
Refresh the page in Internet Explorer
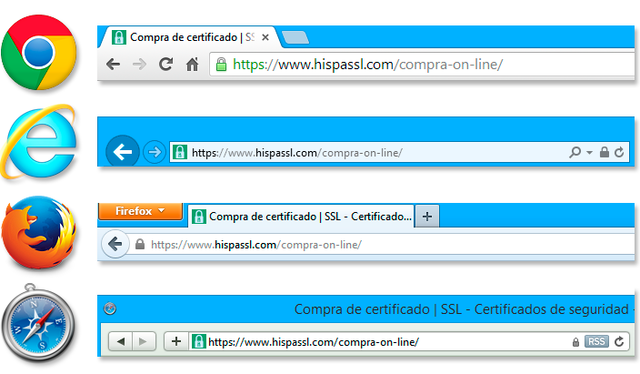pyautogui.click(x=619, y=152)
